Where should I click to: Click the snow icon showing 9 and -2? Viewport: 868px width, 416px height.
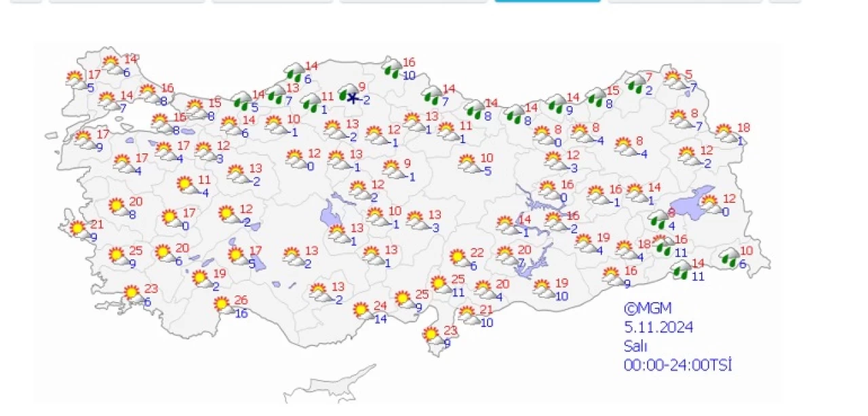350,95
